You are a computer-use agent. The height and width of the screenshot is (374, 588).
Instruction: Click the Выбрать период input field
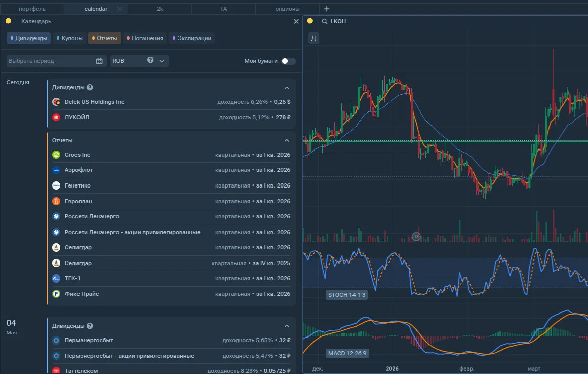[56, 61]
